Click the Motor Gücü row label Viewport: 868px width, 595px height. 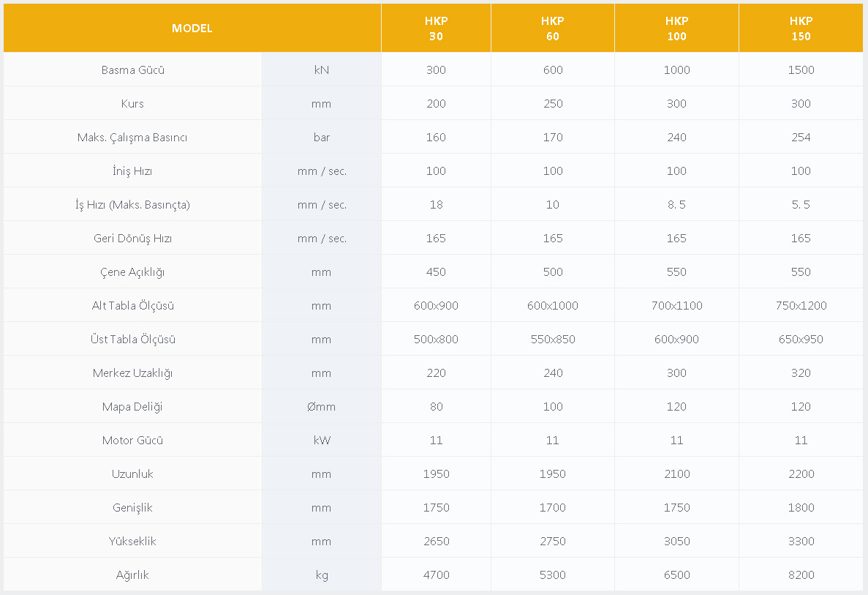tap(133, 441)
